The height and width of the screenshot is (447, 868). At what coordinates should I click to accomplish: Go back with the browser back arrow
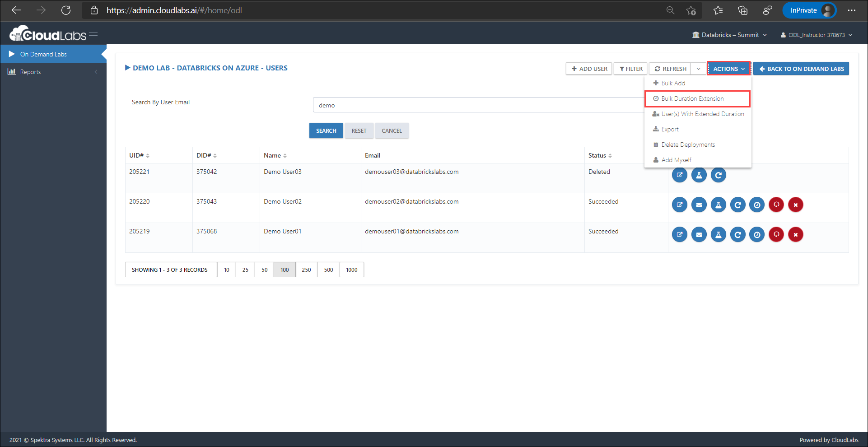point(16,10)
